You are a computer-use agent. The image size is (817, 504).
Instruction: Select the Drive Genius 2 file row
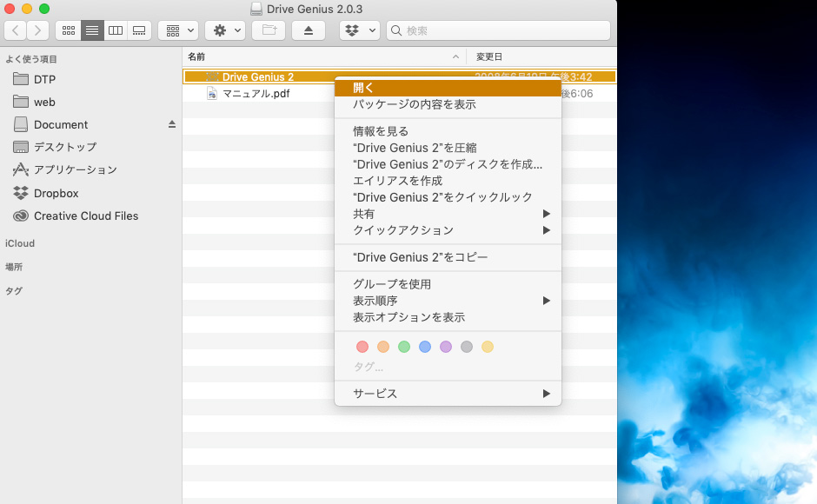point(400,76)
